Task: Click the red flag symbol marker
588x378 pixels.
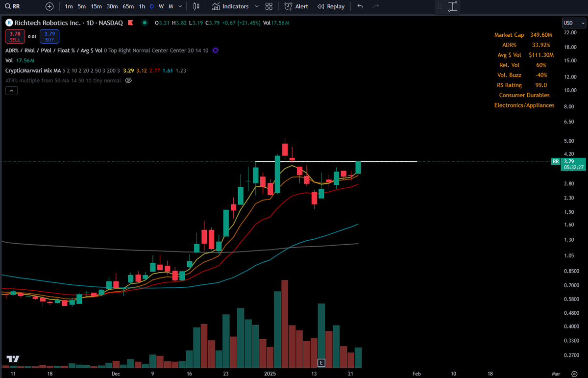Action: coord(130,23)
